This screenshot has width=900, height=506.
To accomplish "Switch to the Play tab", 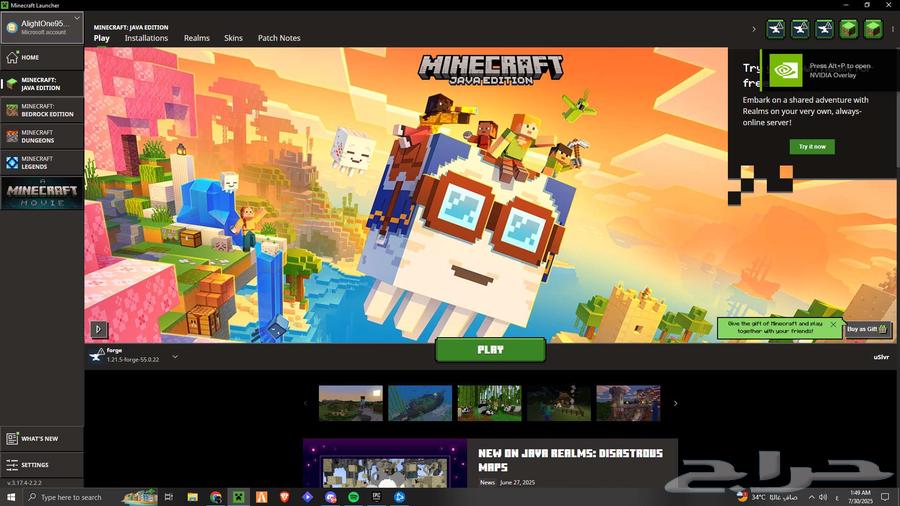I will pos(102,38).
